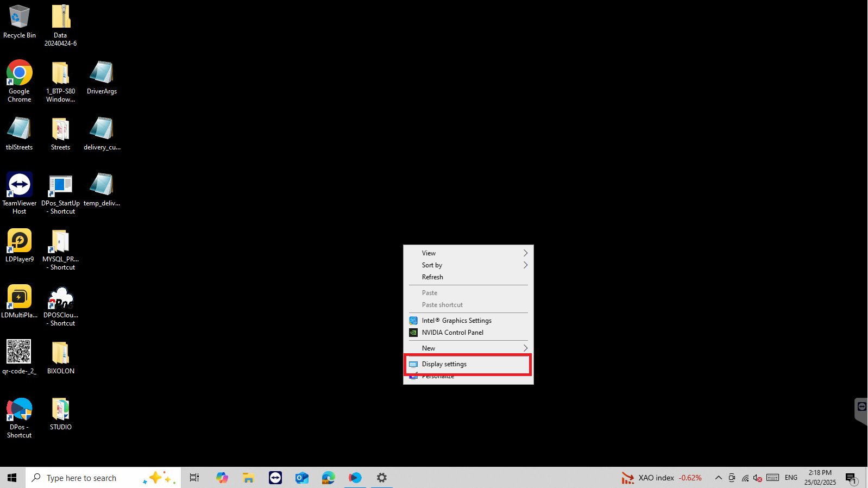Open the ENG input language switcher
The width and height of the screenshot is (868, 488).
[x=791, y=478]
